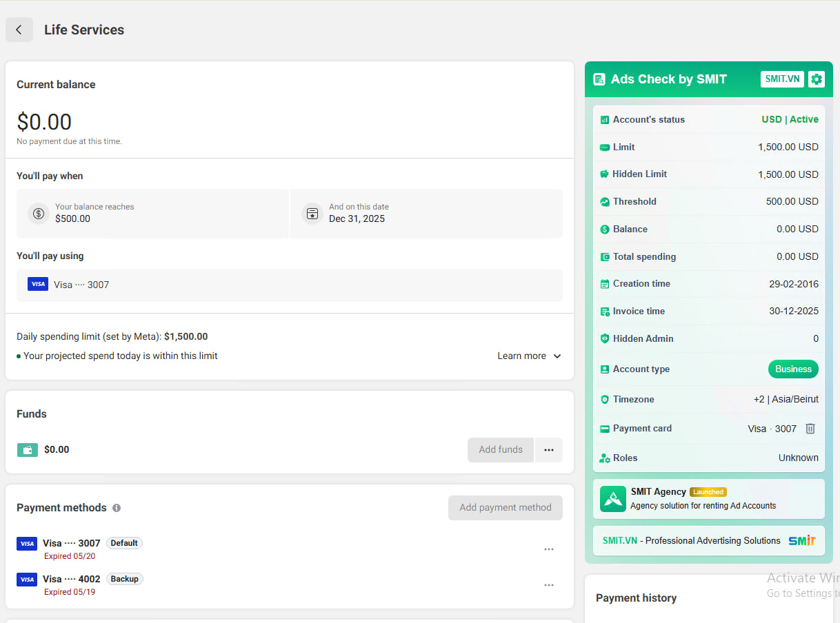Screen dimensions: 840x623
Task: Expand the Learn more chevron
Action: pyautogui.click(x=557, y=356)
